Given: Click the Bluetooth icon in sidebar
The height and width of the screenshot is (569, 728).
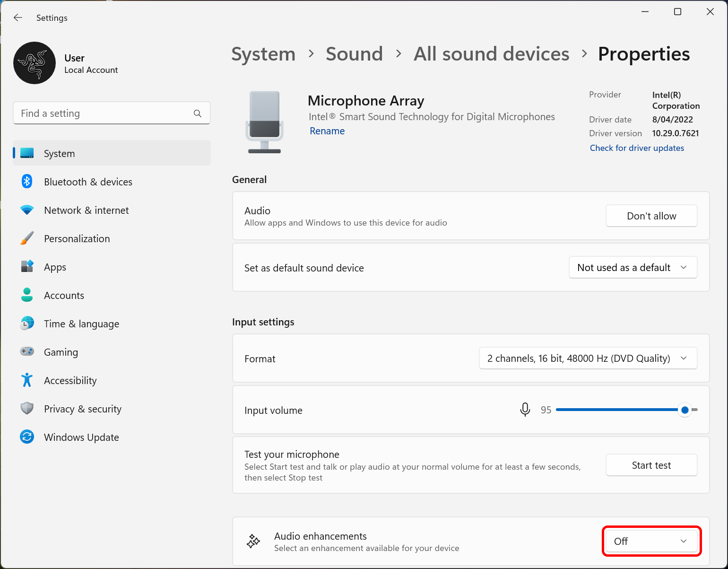Looking at the screenshot, I should (x=27, y=182).
